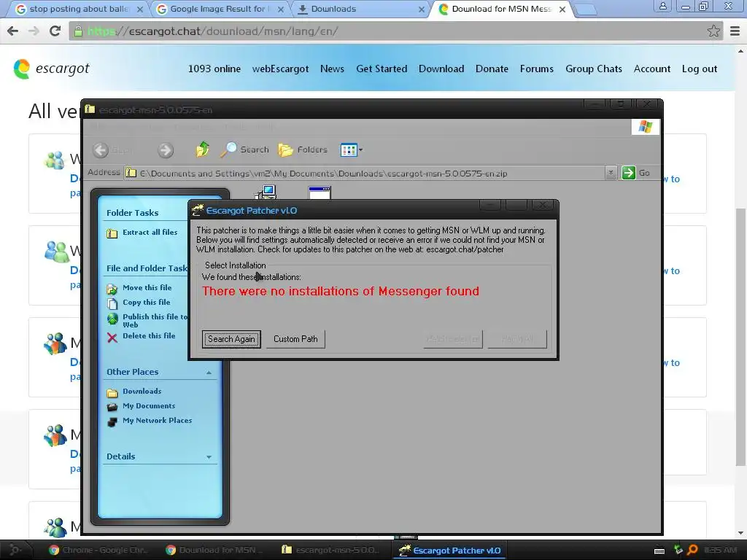Click Escargot Patcher v1.0 taskbar button

tap(450, 551)
